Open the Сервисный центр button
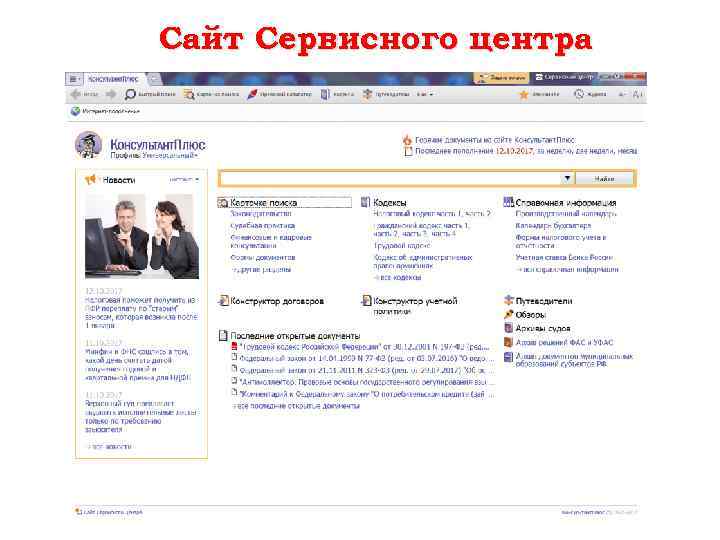The image size is (720, 540). click(x=564, y=77)
